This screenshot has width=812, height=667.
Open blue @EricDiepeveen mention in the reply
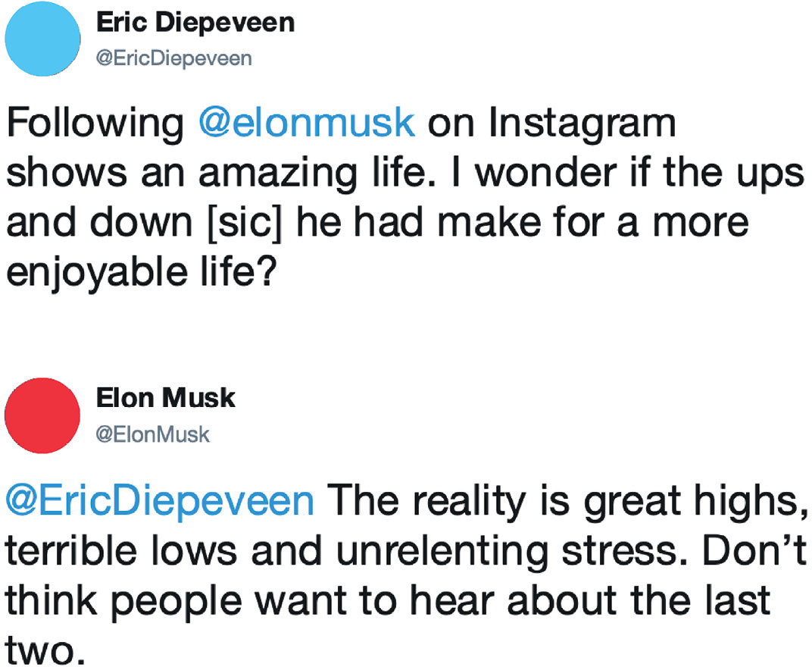[160, 501]
